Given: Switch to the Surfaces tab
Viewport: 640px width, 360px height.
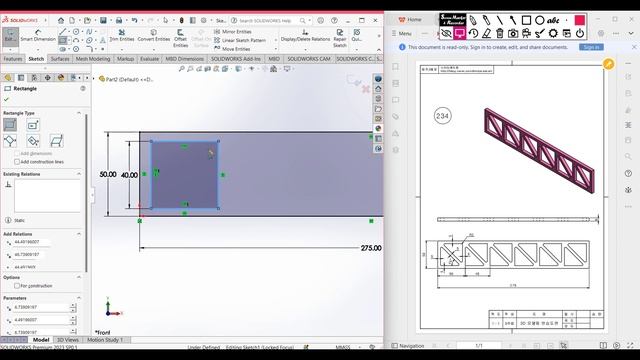Looking at the screenshot, I should [60, 59].
